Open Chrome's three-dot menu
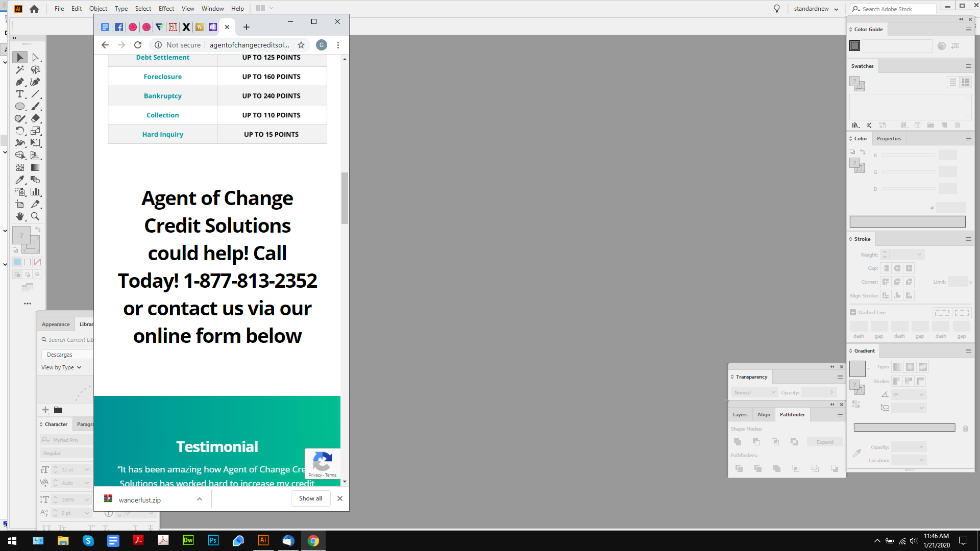The image size is (980, 551). (338, 45)
